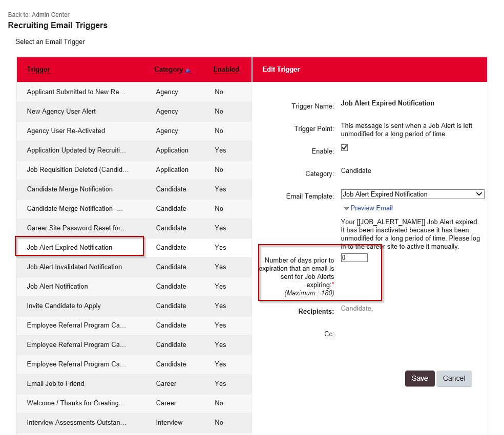
Task: Select Applicant Submitted to New Re... trigger
Action: click(76, 92)
